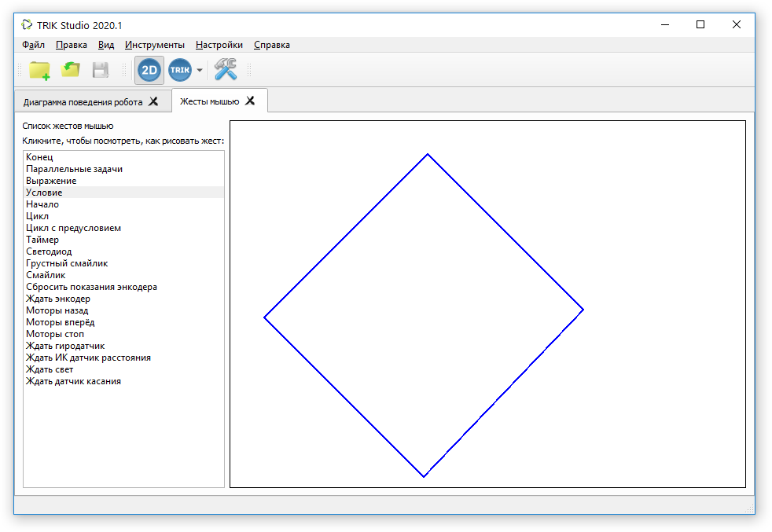772x532 pixels.
Task: Open the Справка menu
Action: pyautogui.click(x=272, y=45)
